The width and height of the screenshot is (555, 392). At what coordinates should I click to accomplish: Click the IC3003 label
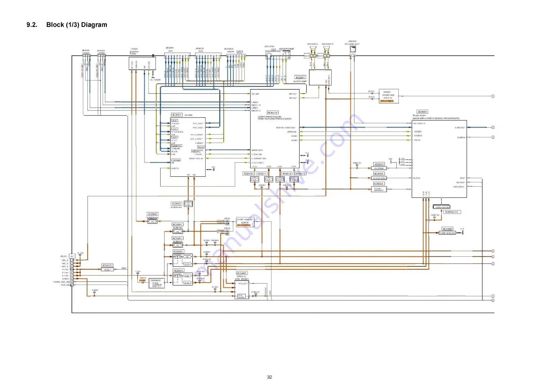coord(176,204)
